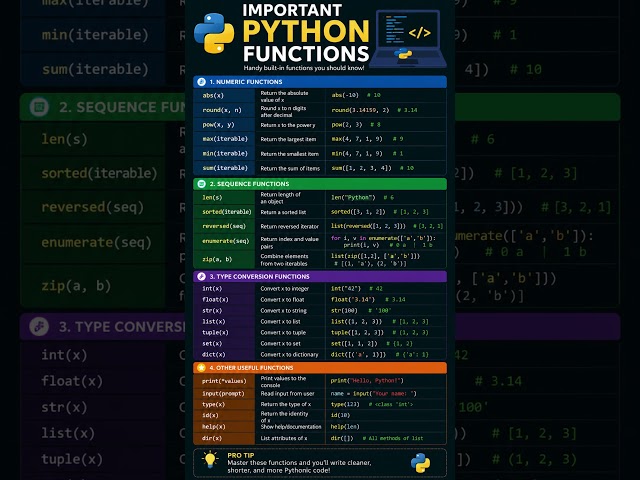Select the '1. NUMERIC FUNCTIONS' header
Screen dimensions: 640x480
tap(320, 82)
